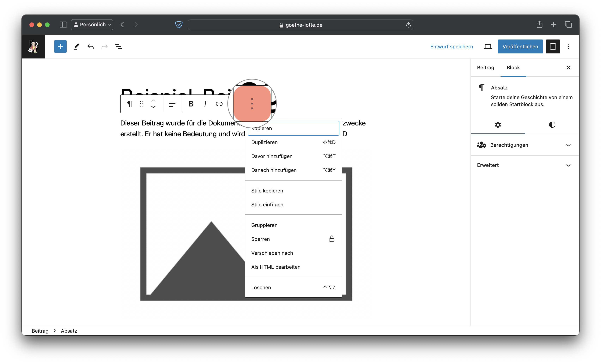
Task: Click the Entwurf speichern link
Action: coord(452,47)
